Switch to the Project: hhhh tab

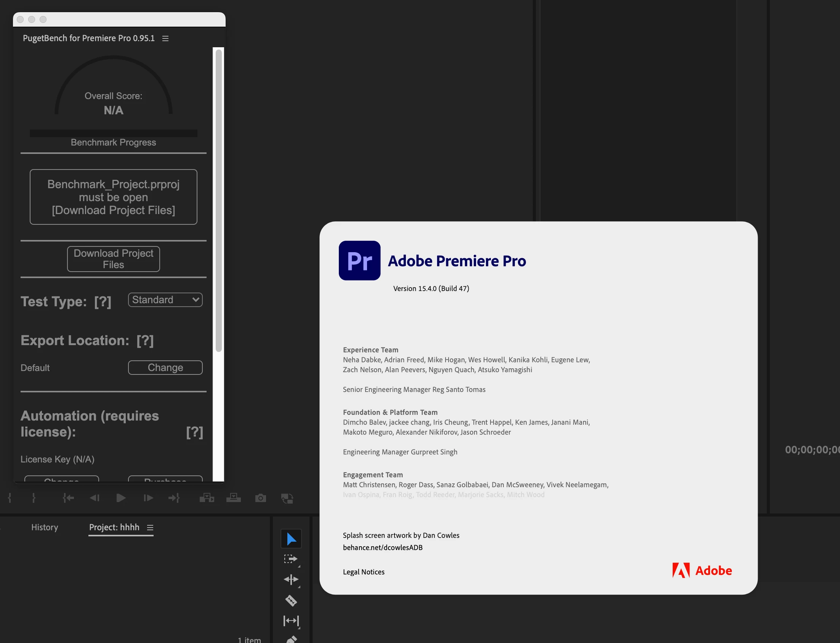[x=114, y=527]
